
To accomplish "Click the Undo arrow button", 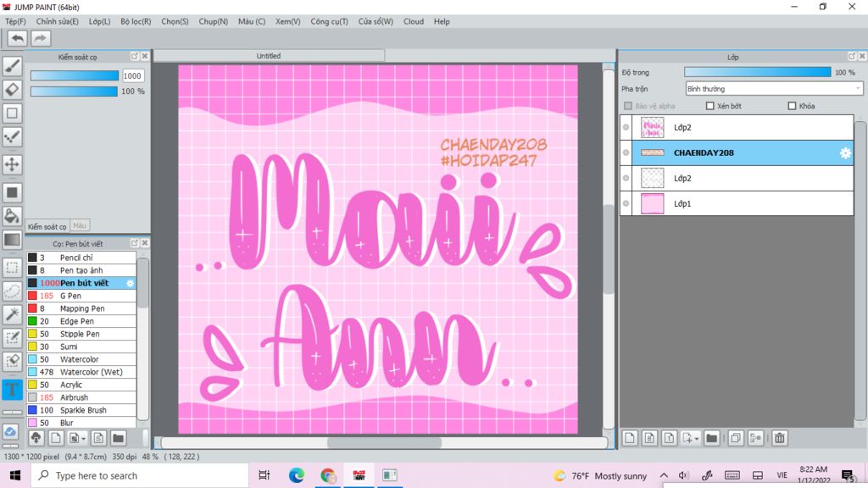I will point(17,38).
